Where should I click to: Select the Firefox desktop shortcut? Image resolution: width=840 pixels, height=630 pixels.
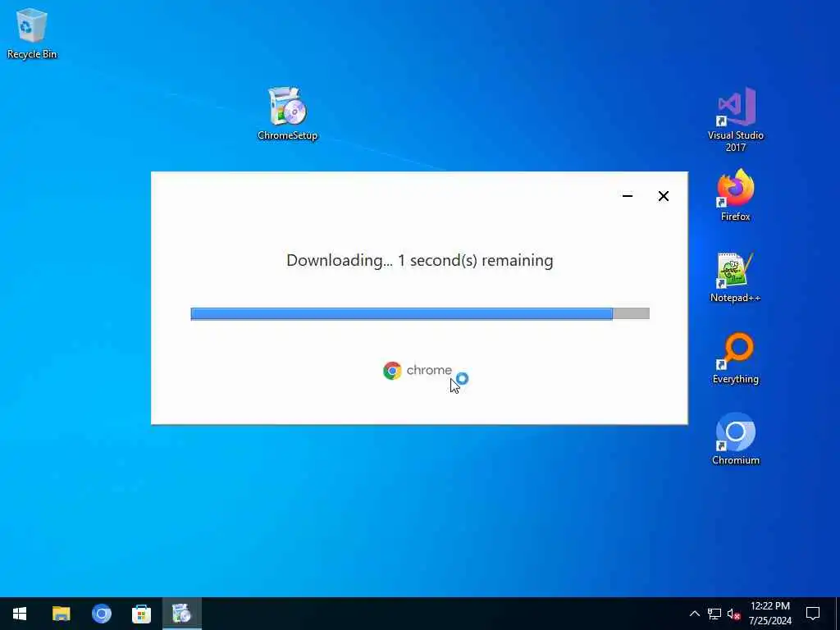[x=736, y=195]
